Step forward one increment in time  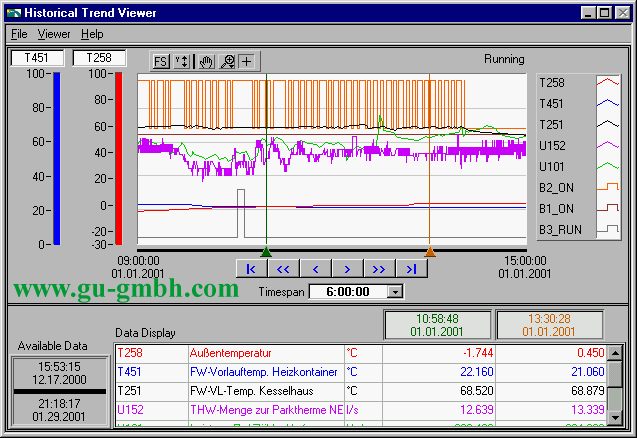[347, 269]
